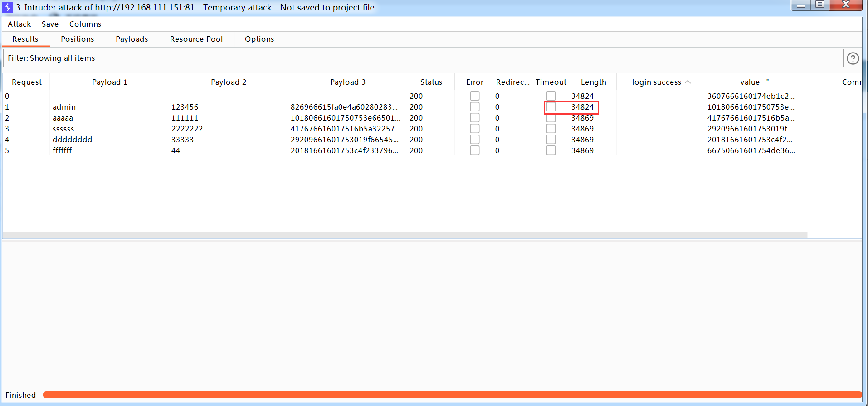Open the Save menu
The height and width of the screenshot is (406, 868).
(50, 24)
